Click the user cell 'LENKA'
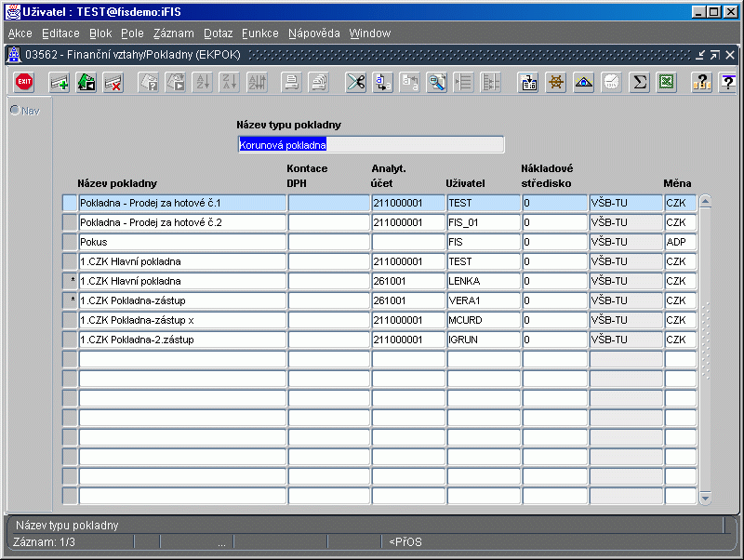 [x=484, y=281]
